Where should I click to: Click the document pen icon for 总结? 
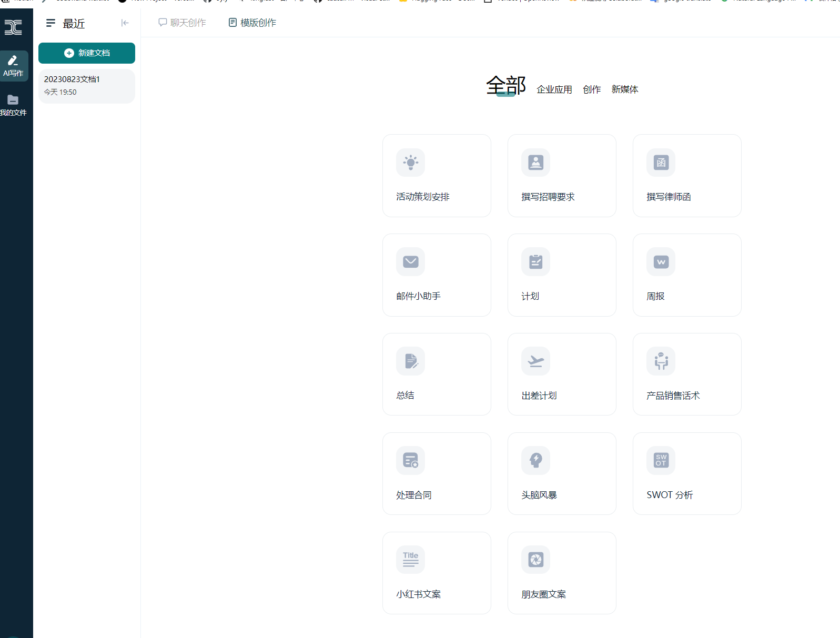click(410, 361)
